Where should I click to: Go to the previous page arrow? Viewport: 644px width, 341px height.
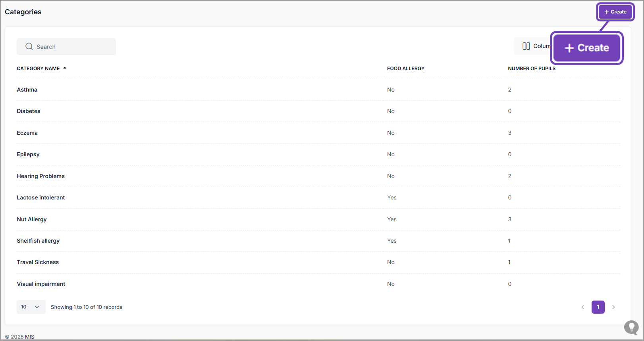[x=582, y=307]
